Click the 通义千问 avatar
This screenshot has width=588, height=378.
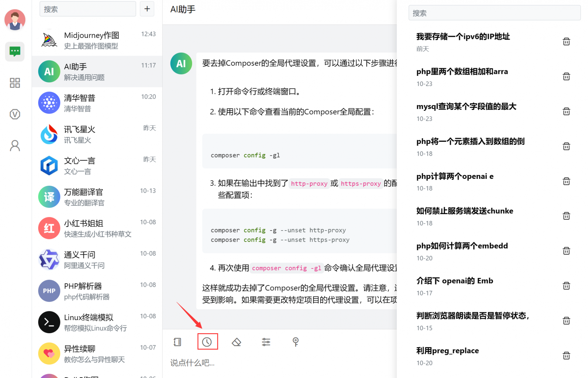[49, 260]
